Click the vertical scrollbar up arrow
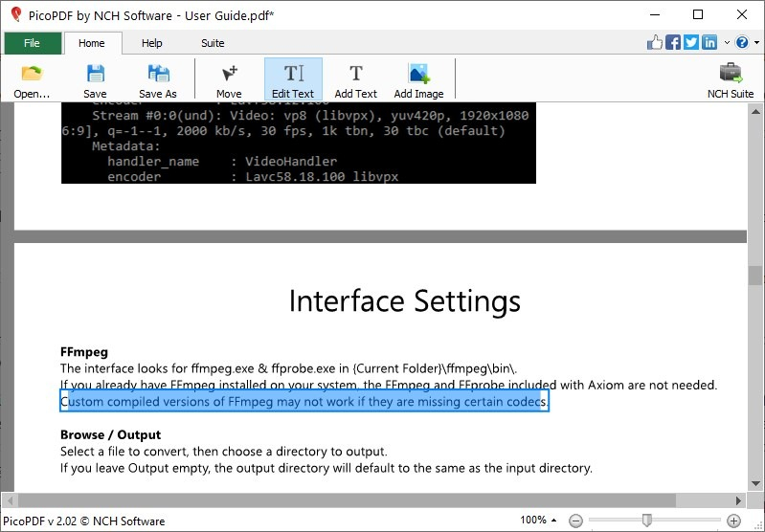765x532 pixels. coord(755,112)
